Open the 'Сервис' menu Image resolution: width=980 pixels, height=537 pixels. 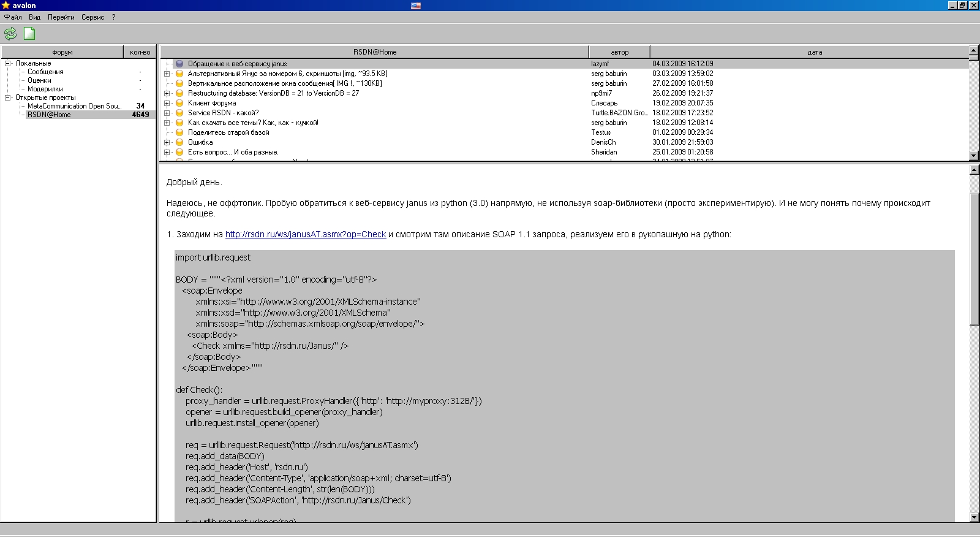click(92, 17)
